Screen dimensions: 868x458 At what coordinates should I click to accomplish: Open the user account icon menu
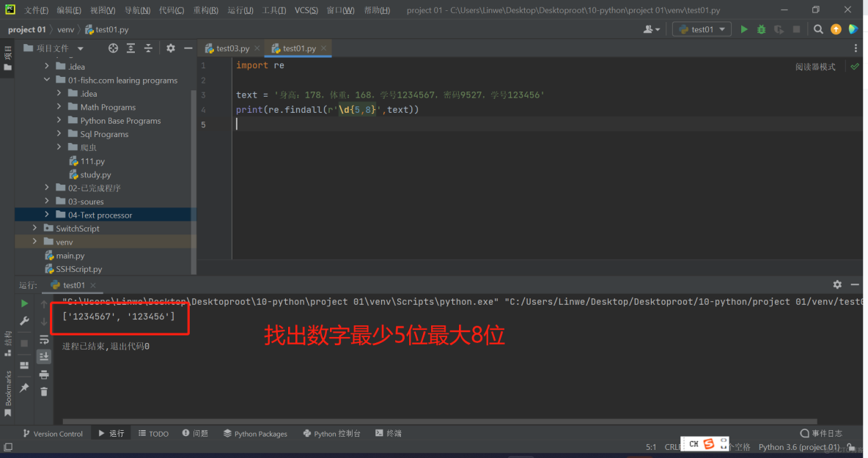pos(651,29)
